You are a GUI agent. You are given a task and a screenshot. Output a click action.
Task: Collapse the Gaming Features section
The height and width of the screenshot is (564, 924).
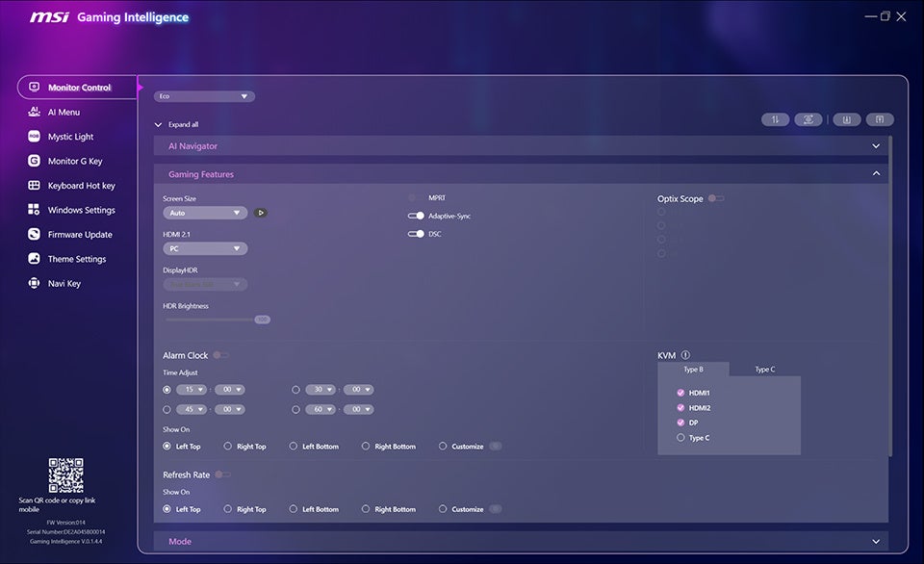(876, 171)
